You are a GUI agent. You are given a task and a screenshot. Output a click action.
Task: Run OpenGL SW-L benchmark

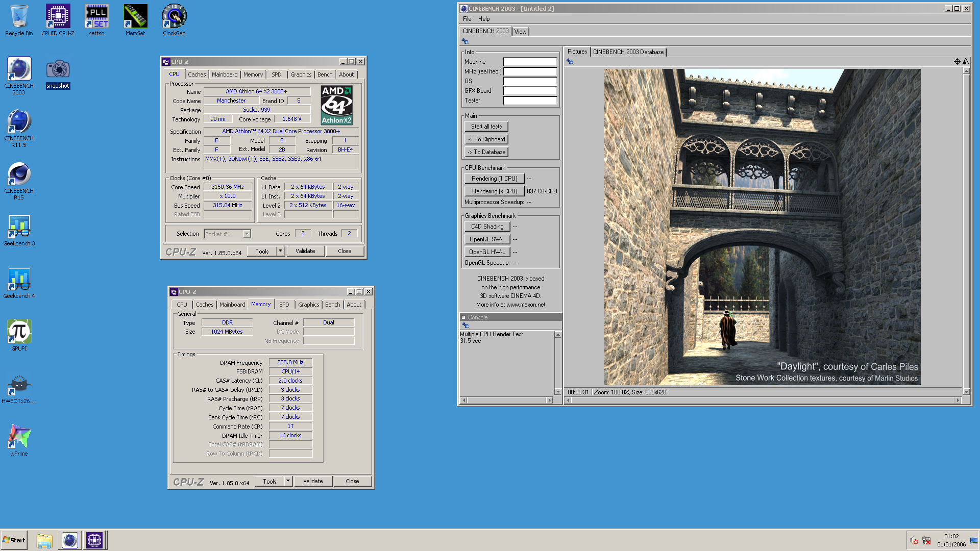click(487, 239)
